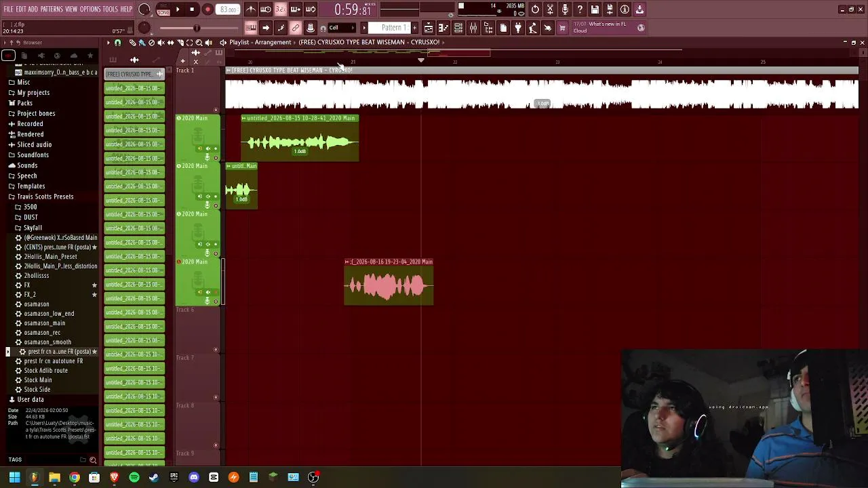Open the project info icon
The image size is (868, 488).
[625, 9]
